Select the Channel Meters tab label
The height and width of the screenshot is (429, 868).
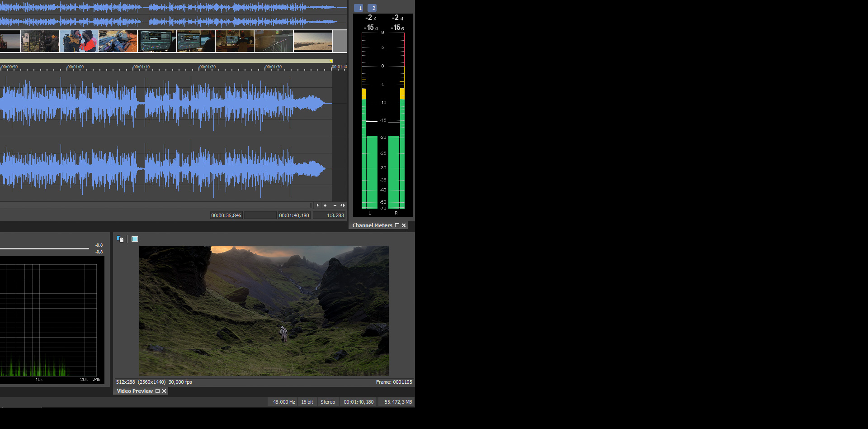(372, 225)
